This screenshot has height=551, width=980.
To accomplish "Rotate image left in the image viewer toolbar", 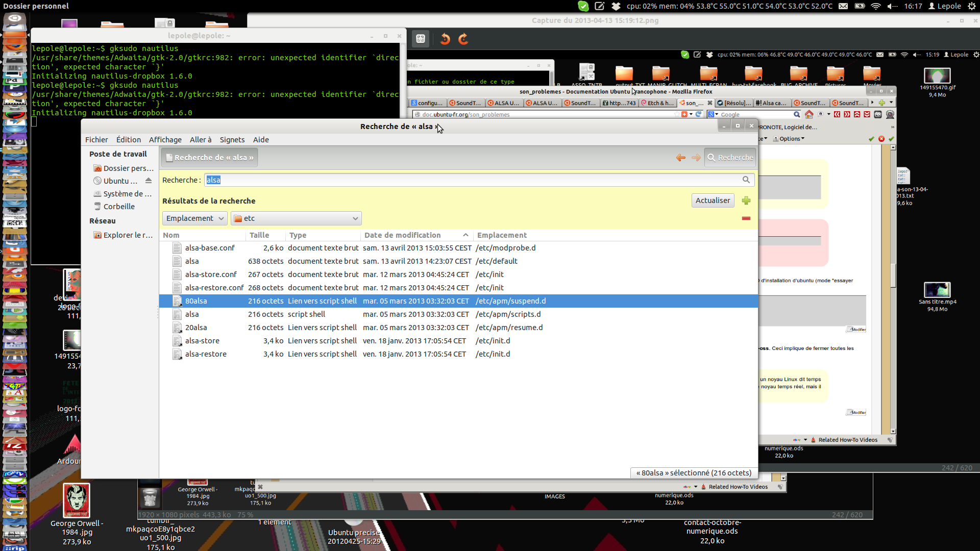I will [445, 39].
